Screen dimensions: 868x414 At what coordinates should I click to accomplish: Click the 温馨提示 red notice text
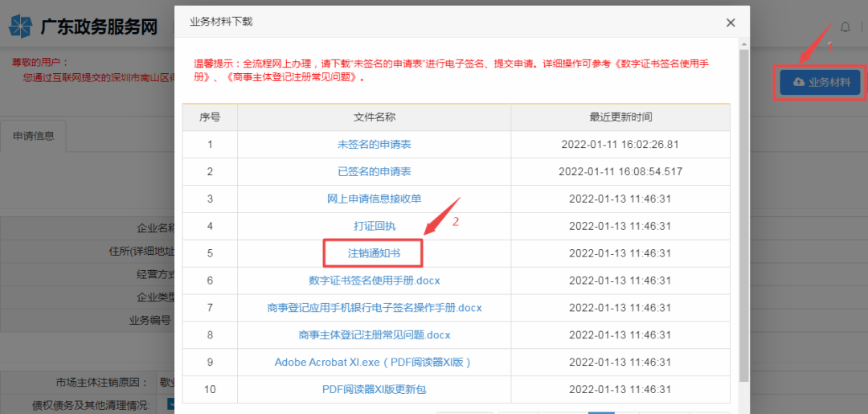(451, 70)
